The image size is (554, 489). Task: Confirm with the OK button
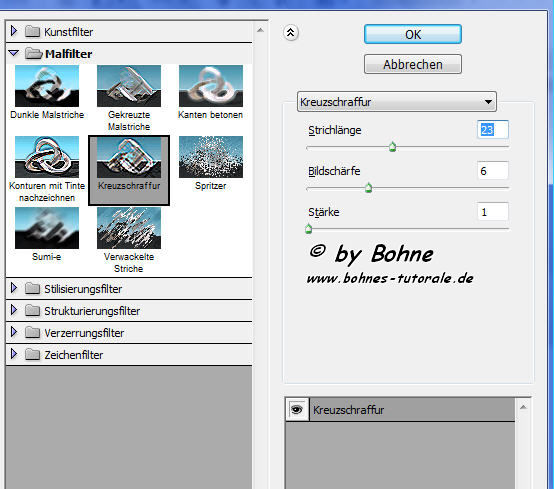point(413,34)
